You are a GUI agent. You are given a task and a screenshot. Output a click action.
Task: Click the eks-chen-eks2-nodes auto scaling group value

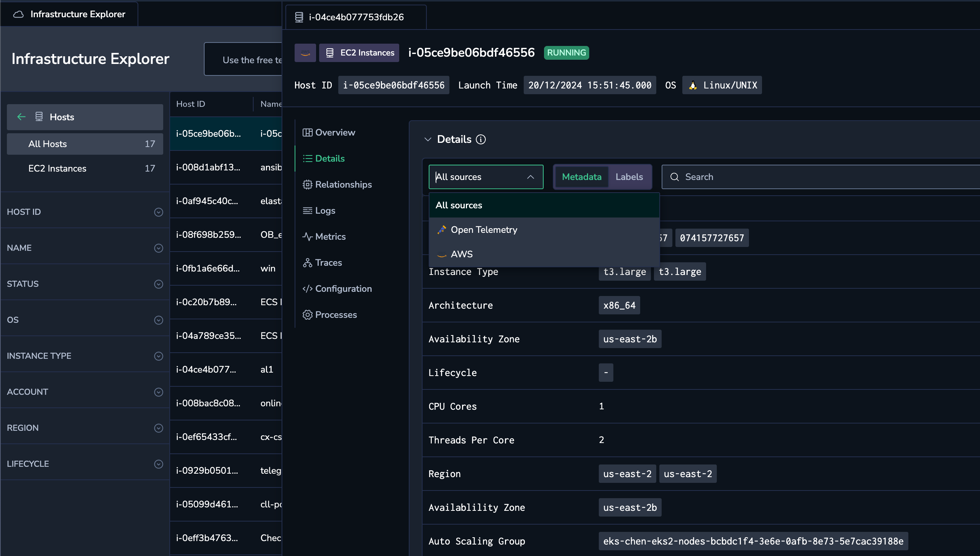tap(753, 541)
